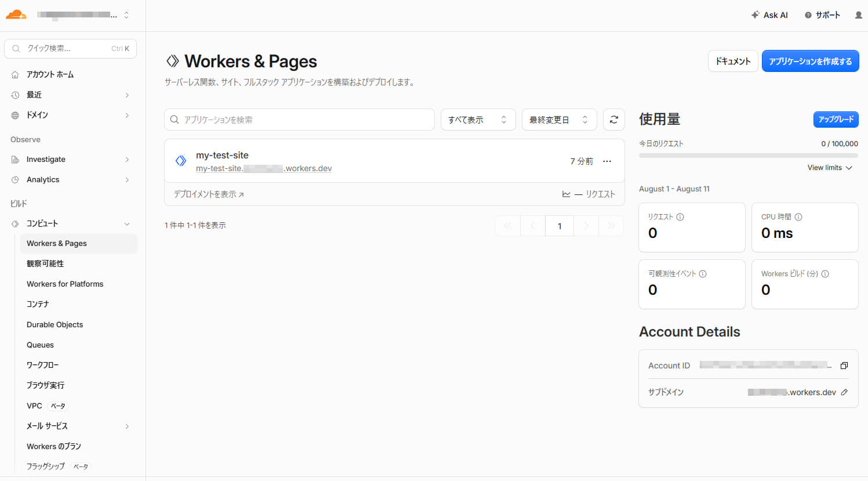Click the August 1 - August 11 date range
The height and width of the screenshot is (481, 868).
point(674,189)
